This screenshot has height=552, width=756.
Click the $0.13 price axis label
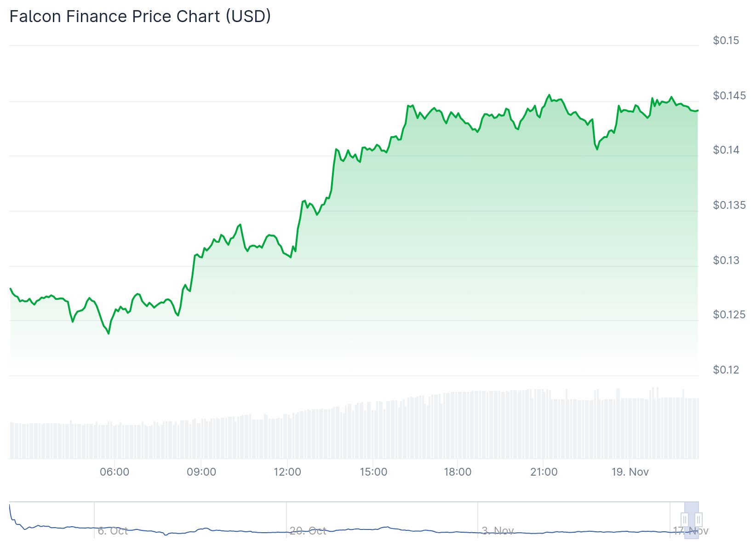(x=726, y=260)
